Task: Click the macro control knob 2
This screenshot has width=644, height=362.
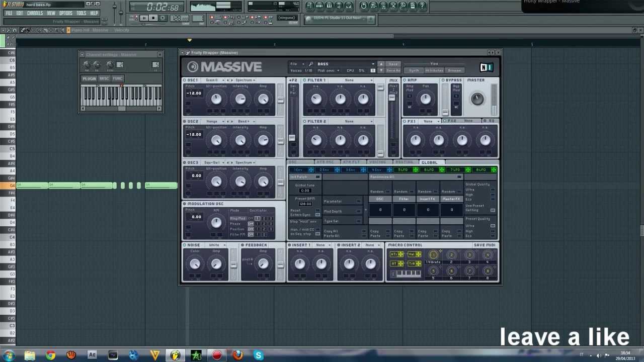Action: 451,255
